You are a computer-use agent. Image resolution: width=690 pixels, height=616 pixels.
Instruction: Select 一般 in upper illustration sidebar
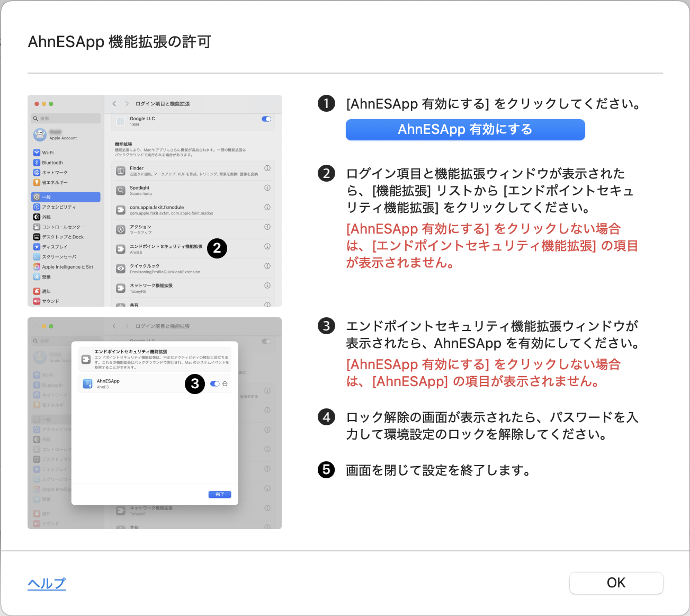pyautogui.click(x=66, y=197)
